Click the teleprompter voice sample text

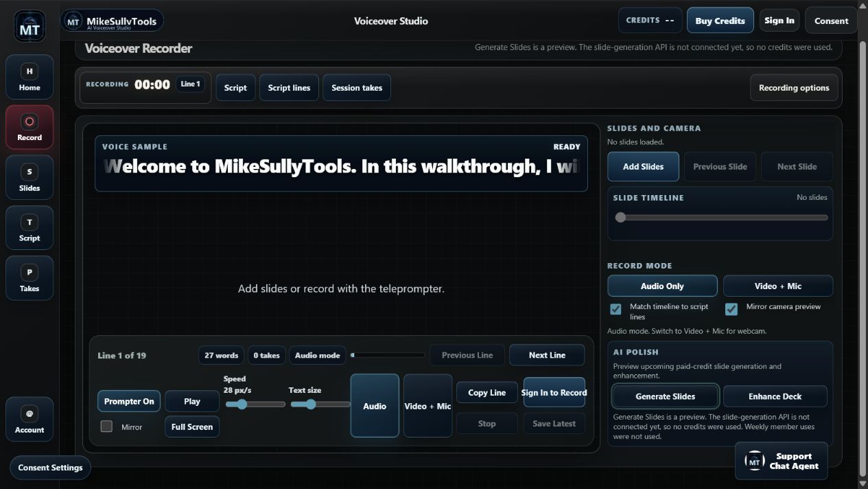point(341,166)
